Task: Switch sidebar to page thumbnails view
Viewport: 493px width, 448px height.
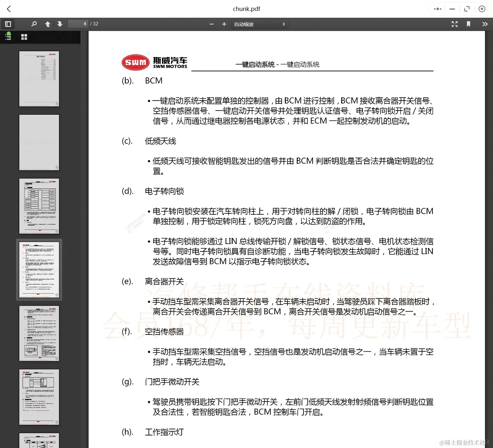Action: click(x=24, y=37)
